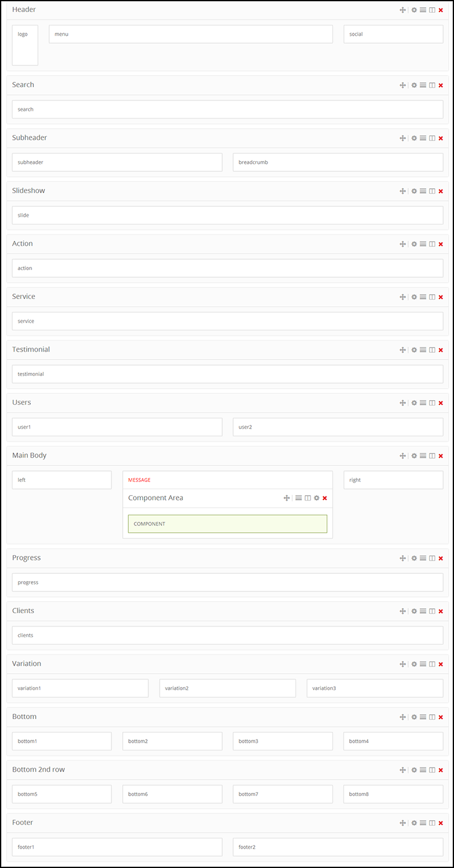Open the gear settings in Component Area

316,498
